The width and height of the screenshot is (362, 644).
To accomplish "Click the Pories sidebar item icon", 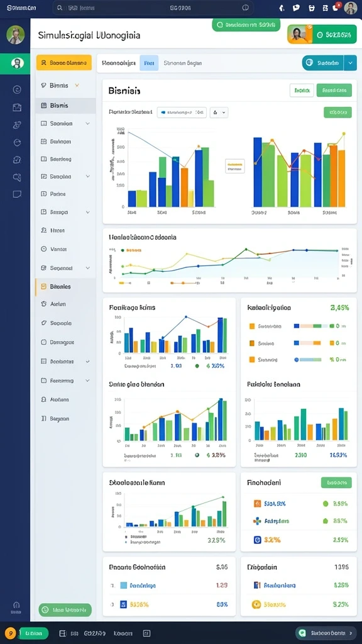I will click(x=44, y=194).
